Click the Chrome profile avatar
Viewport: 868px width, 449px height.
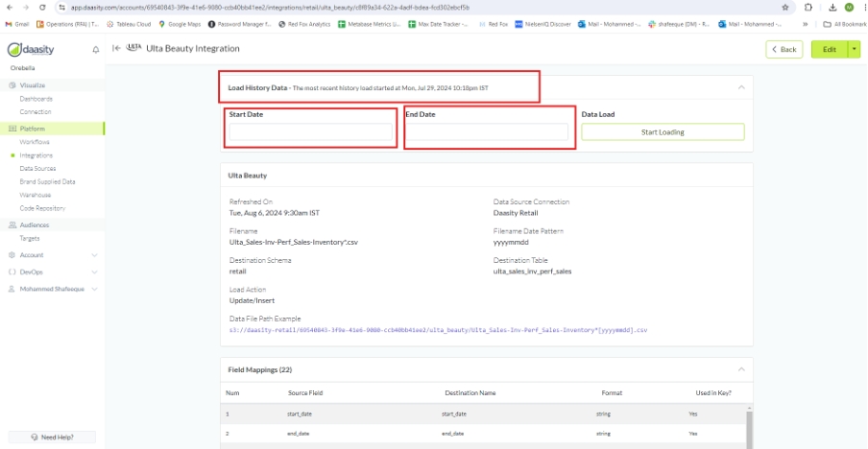[x=848, y=7]
